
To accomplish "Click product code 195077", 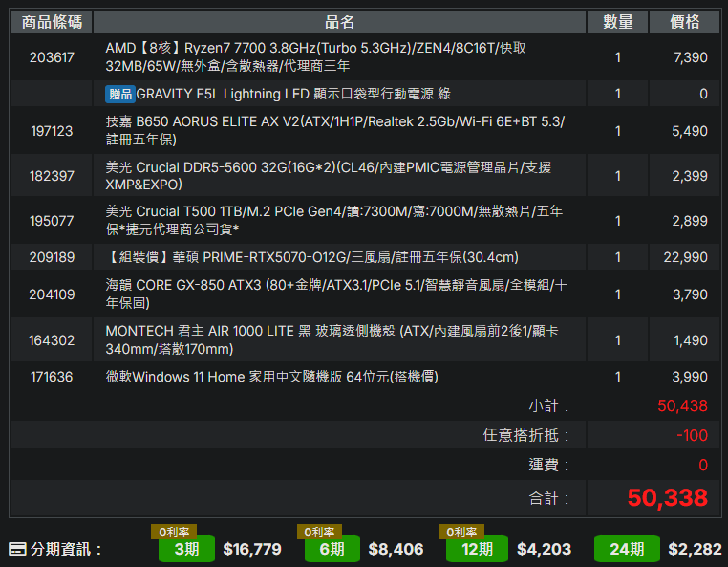I will tap(52, 221).
